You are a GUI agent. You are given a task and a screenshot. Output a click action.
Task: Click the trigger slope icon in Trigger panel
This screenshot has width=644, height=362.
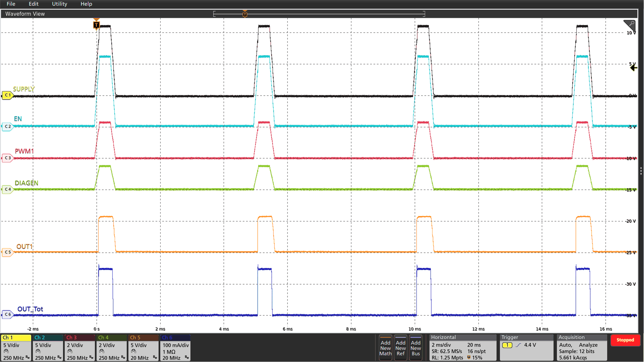click(518, 345)
